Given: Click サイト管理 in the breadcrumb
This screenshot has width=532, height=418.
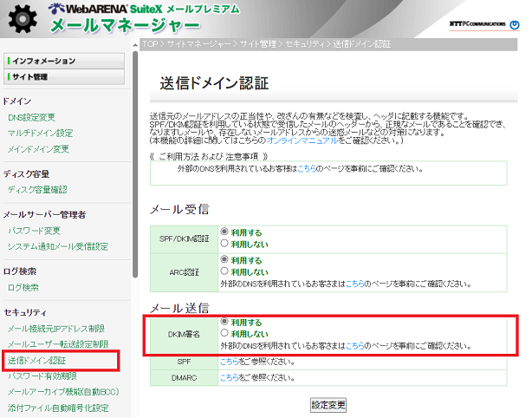Looking at the screenshot, I should pyautogui.click(x=258, y=44).
